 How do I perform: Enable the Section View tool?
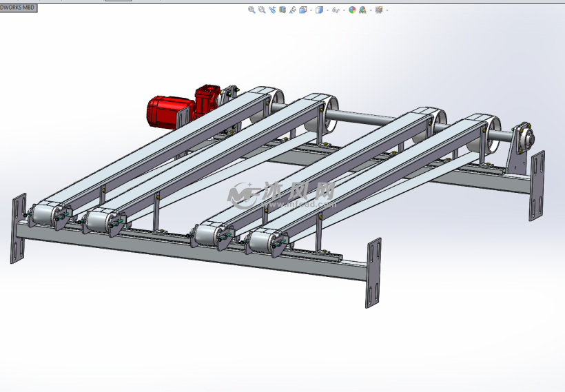pos(282,10)
